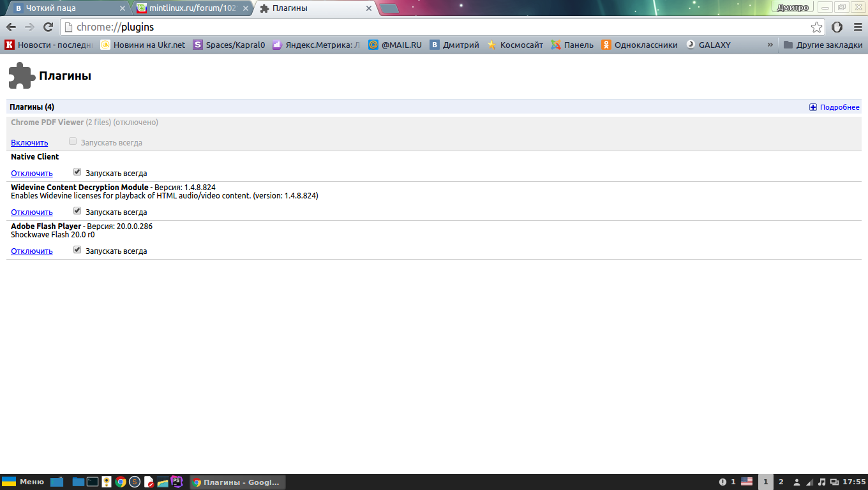Image resolution: width=868 pixels, height=490 pixels.
Task: Launch PhpStorm from the taskbar
Action: [x=177, y=482]
